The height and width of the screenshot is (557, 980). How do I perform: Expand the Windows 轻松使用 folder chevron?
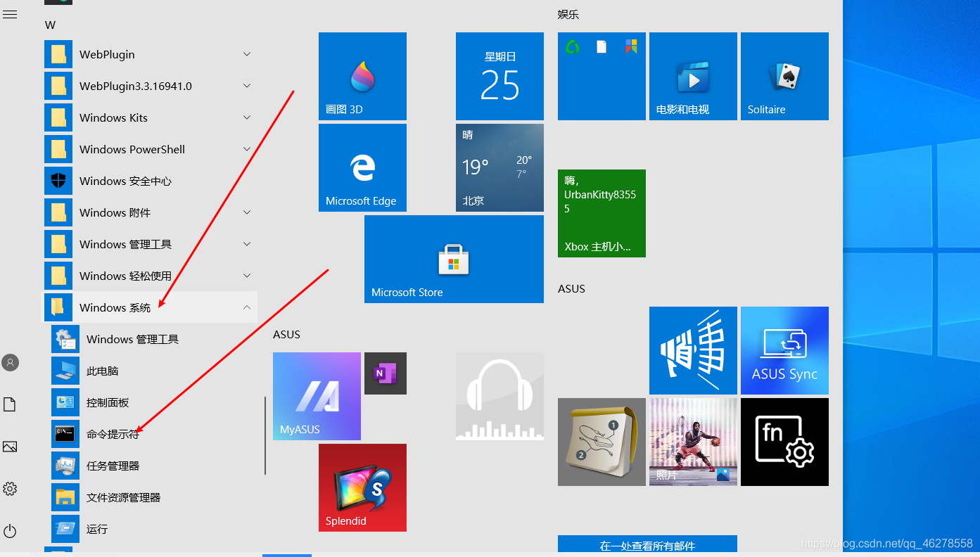(x=247, y=276)
